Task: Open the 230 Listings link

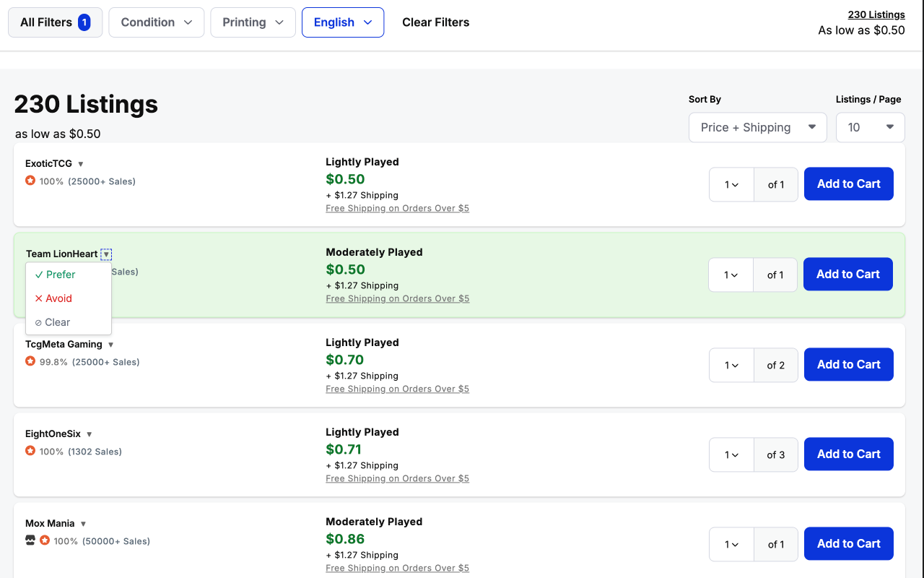Action: 876,14
